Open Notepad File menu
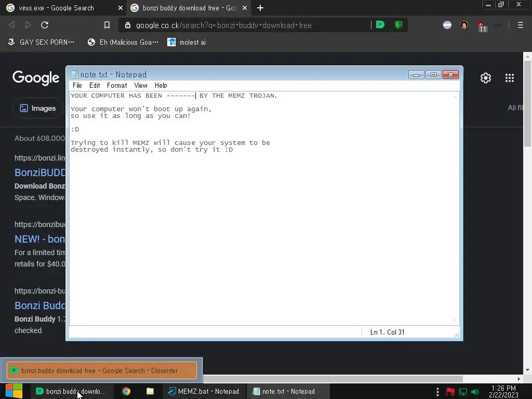532x399 pixels. 77,86
